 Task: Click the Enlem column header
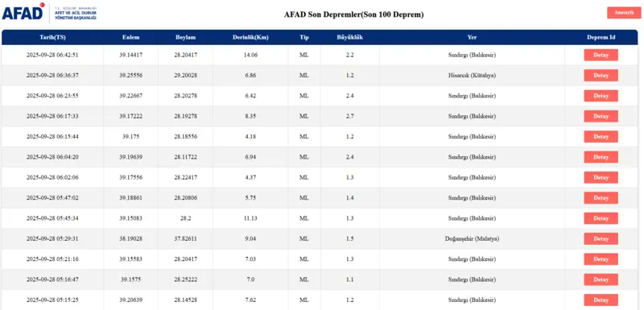(x=130, y=37)
